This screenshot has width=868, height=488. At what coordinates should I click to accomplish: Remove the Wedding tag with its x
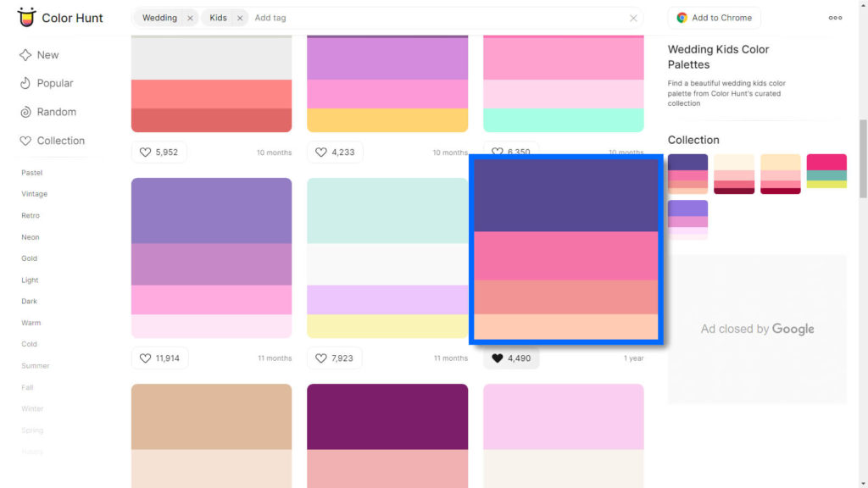click(190, 19)
